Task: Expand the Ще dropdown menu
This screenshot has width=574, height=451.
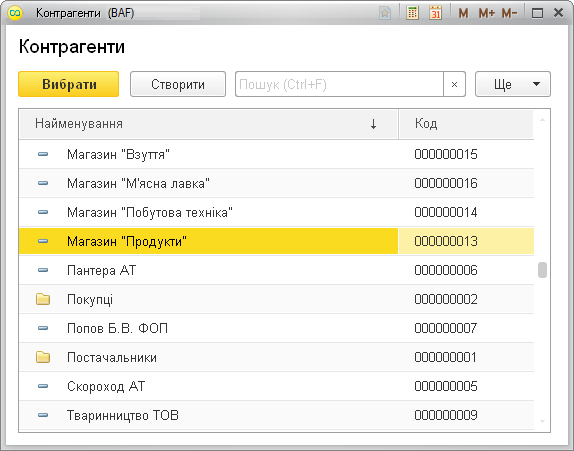Action: point(512,84)
